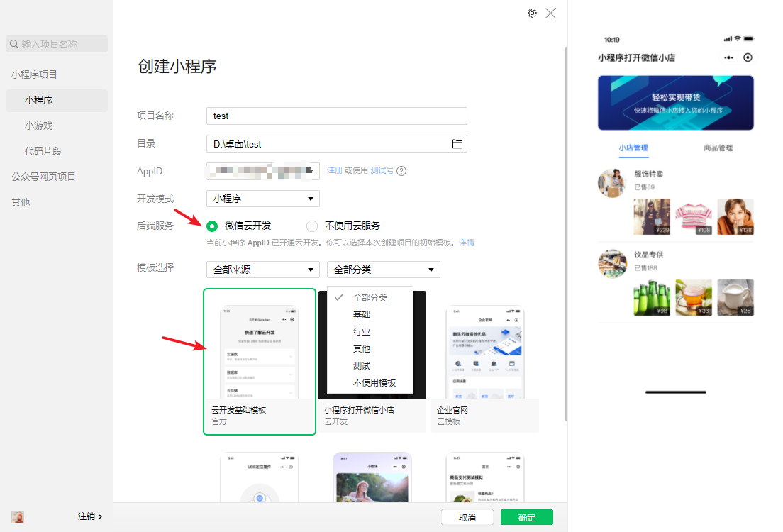Viewport: 783px width, 532px height.
Task: Click the 轻松实现带货 banner in preview
Action: pyautogui.click(x=676, y=103)
